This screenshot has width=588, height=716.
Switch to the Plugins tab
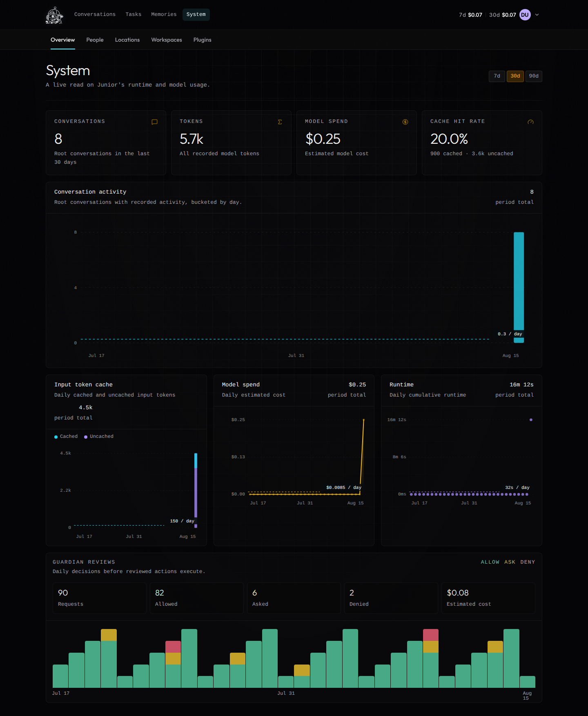click(202, 40)
